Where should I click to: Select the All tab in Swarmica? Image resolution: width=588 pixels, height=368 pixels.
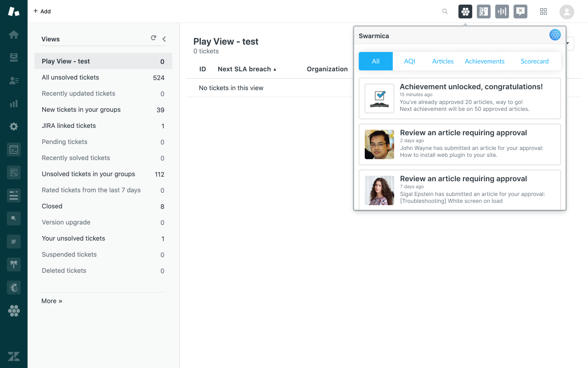376,61
